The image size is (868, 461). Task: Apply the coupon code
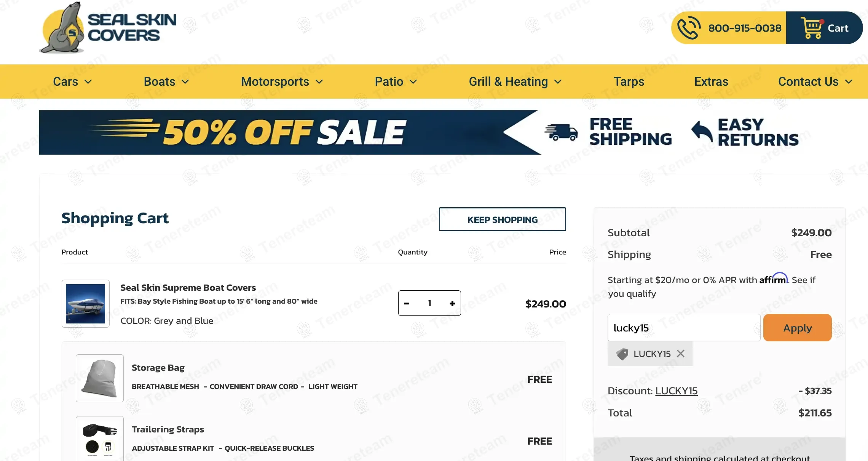(797, 328)
